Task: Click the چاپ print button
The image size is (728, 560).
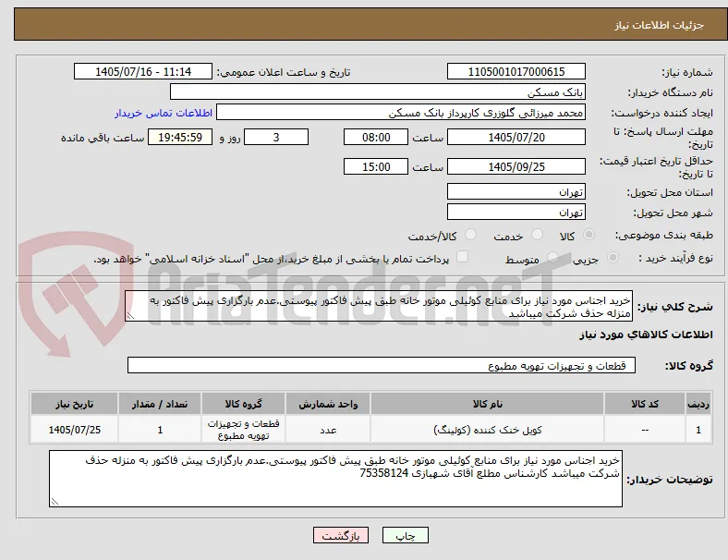Action: click(x=406, y=535)
